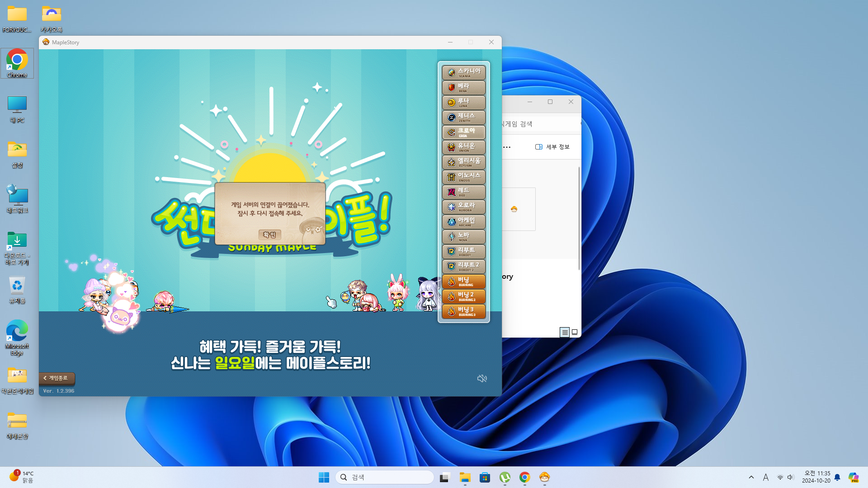Open the 휴지통 recycle bin
The width and height of the screenshot is (868, 488).
pyautogui.click(x=17, y=290)
